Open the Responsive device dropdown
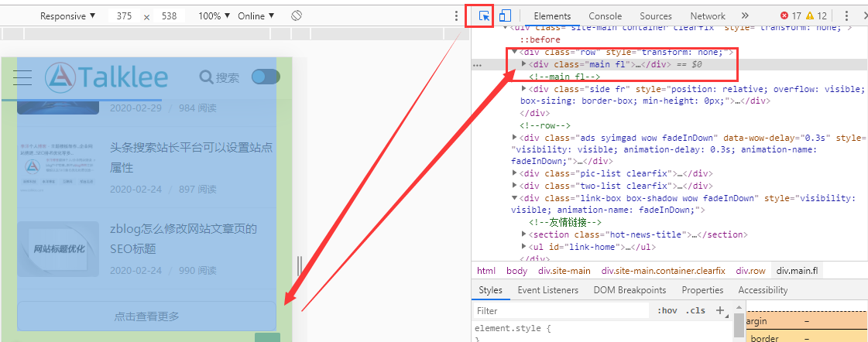 (68, 15)
